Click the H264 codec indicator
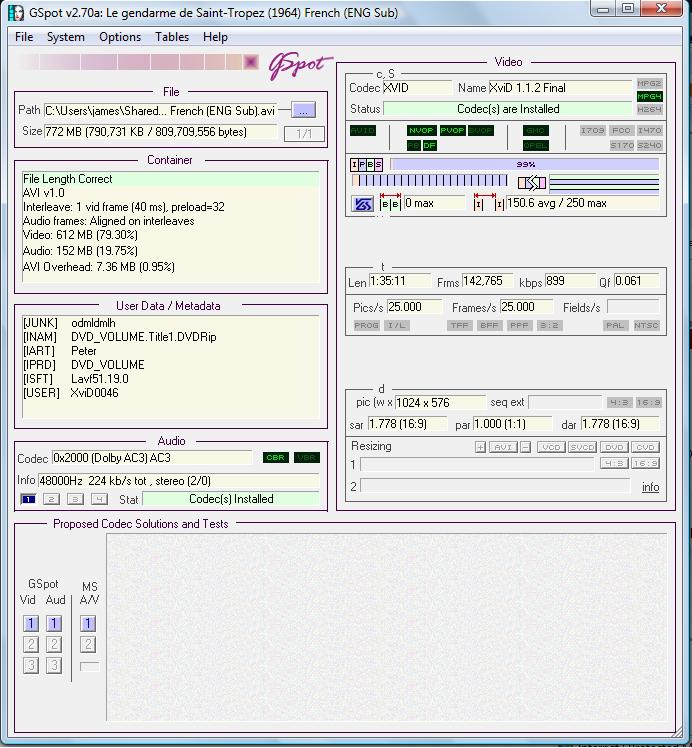692x748 pixels. [x=649, y=109]
